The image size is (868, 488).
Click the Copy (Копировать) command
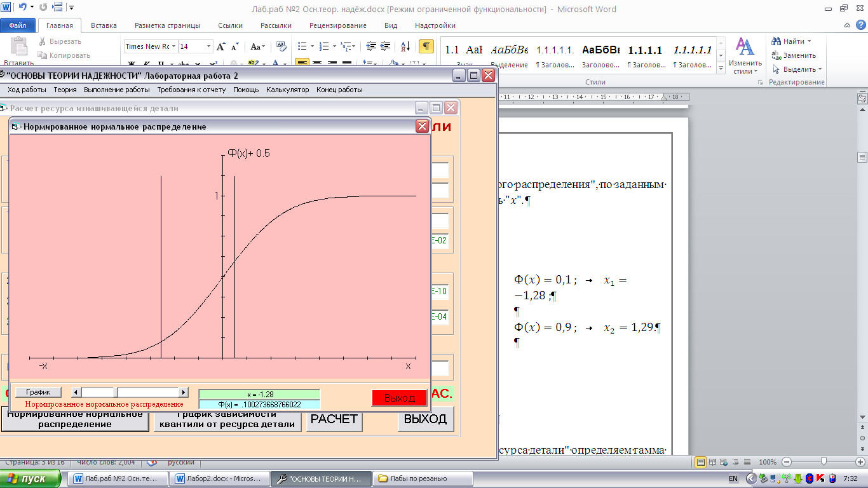pos(64,55)
